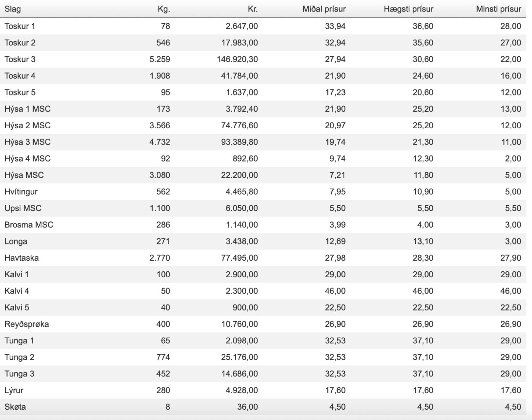Select the Toskur 1 row label
The image size is (532, 420).
(x=20, y=26)
